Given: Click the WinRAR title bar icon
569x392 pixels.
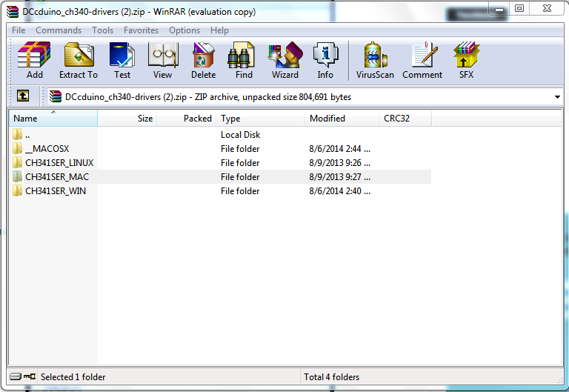Looking at the screenshot, I should [13, 12].
